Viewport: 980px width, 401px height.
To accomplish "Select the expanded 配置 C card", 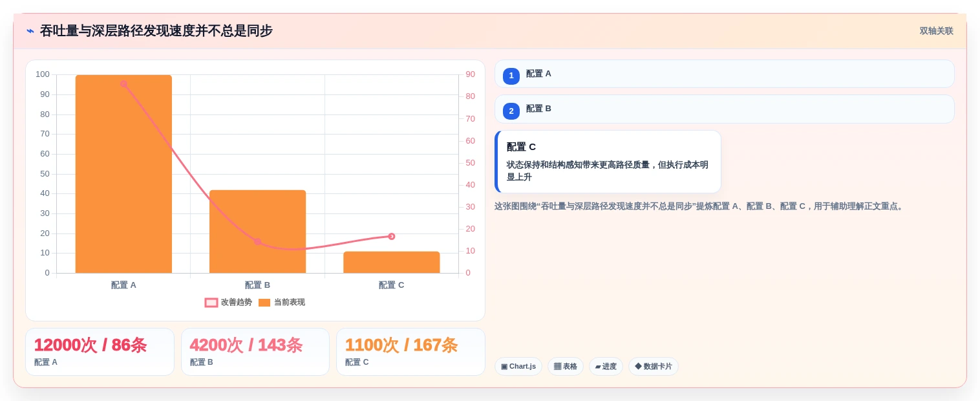I will click(608, 162).
